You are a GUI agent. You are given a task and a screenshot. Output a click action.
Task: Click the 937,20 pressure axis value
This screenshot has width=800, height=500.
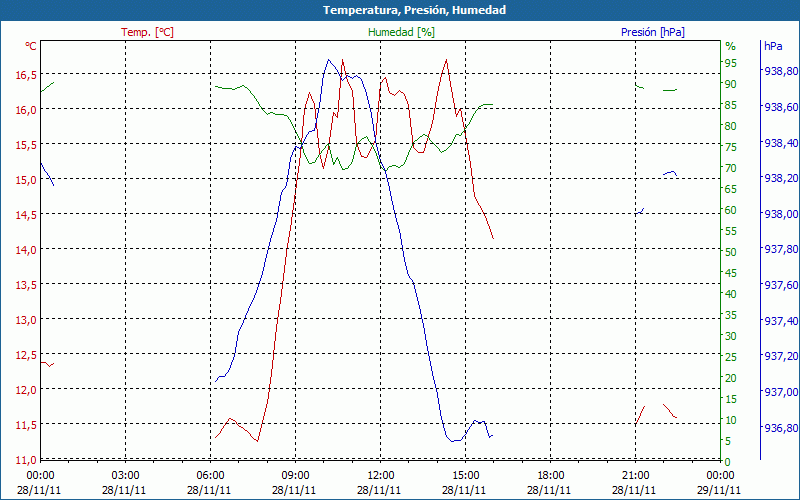781,356
